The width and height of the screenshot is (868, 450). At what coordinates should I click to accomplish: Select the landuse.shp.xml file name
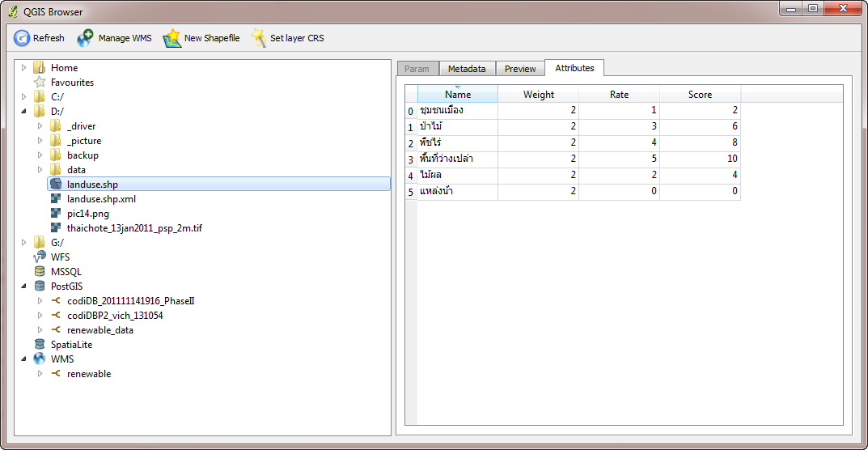click(101, 198)
